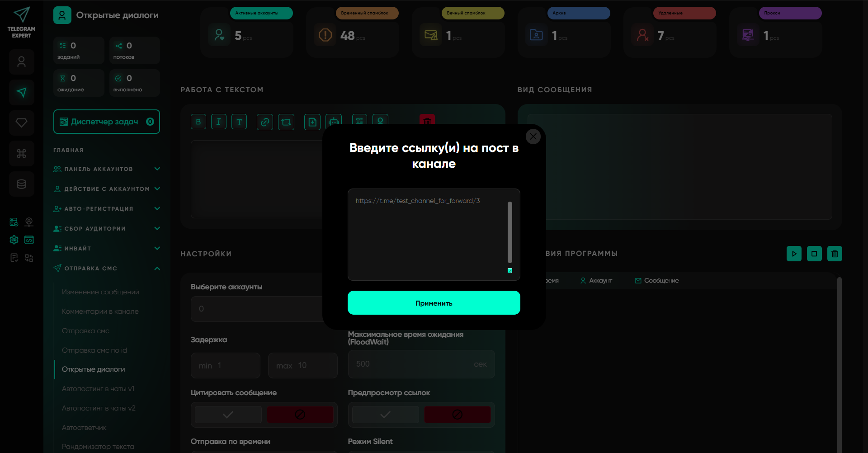
Task: Open the database icon in left sidebar
Action: click(22, 184)
